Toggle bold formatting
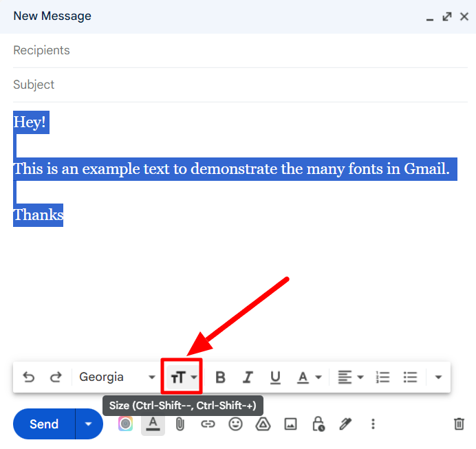Image resolution: width=476 pixels, height=449 pixels. click(x=220, y=377)
